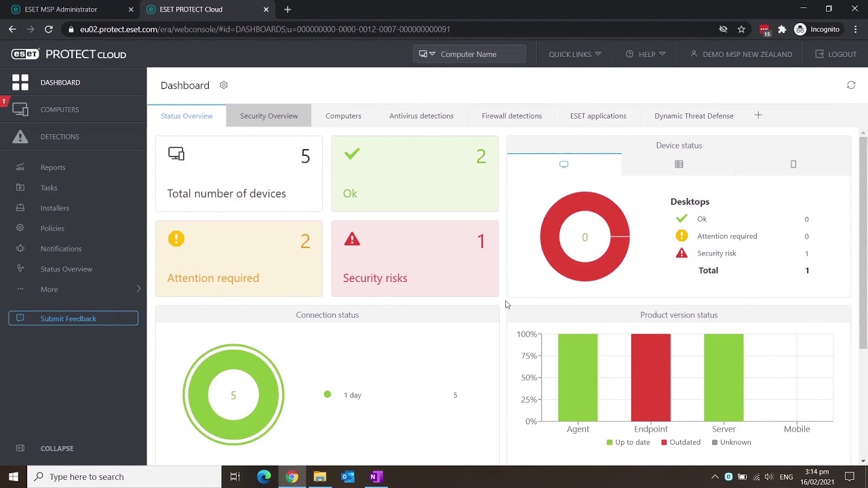Screen dimensions: 868x488
Task: Click the Dashboard grid icon in sidebar
Action: pos(20,83)
